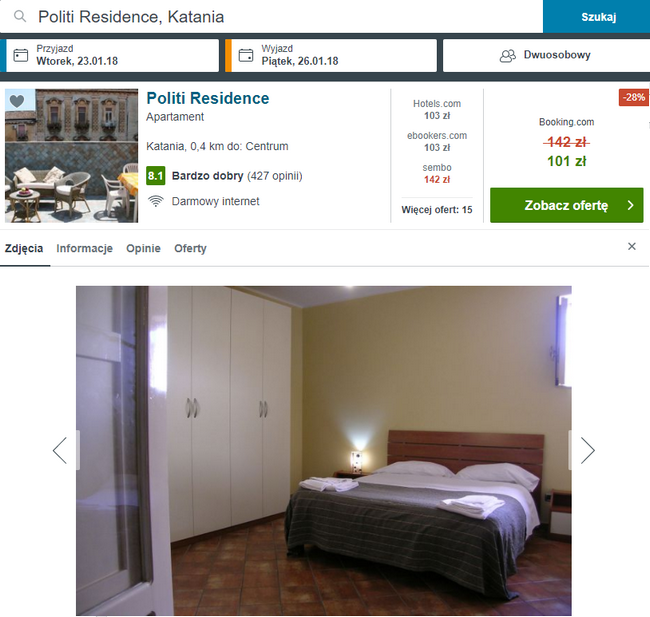Image resolution: width=650 pixels, height=617 pixels.
Task: Expand Więcej ofert: 15 link
Action: pyautogui.click(x=437, y=210)
